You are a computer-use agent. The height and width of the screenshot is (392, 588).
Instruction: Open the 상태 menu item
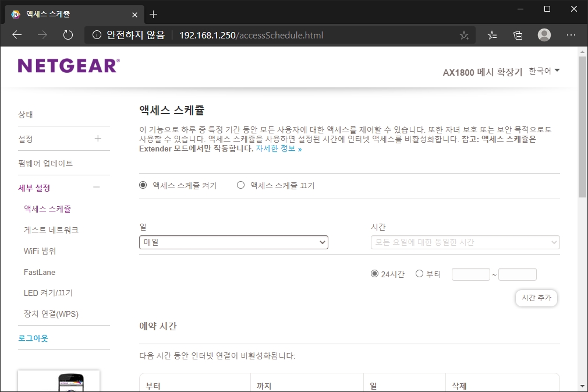(x=26, y=114)
